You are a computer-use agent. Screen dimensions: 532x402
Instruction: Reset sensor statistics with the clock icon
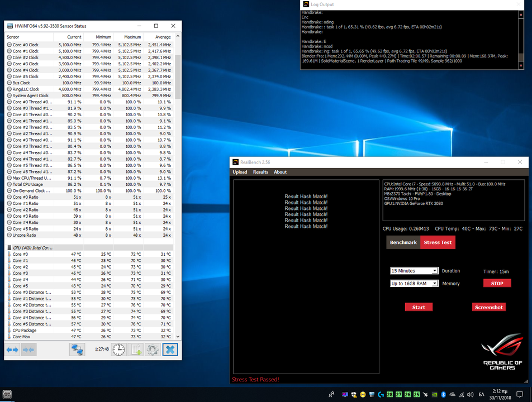point(118,350)
